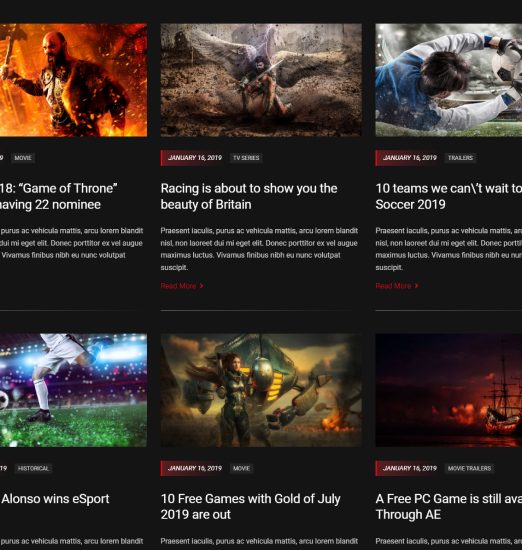Select the MOVIE TRAILERS category tag
The image size is (522, 550).
point(469,468)
